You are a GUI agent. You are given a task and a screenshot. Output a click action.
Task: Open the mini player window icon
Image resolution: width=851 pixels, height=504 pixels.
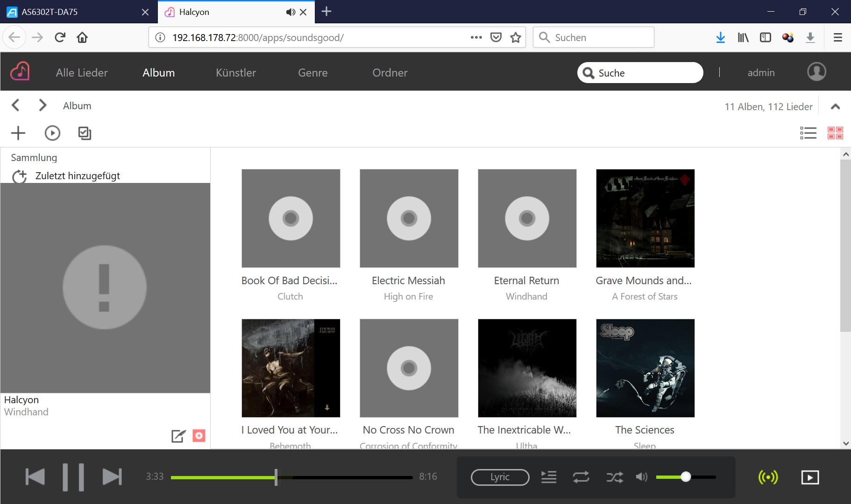pos(810,477)
